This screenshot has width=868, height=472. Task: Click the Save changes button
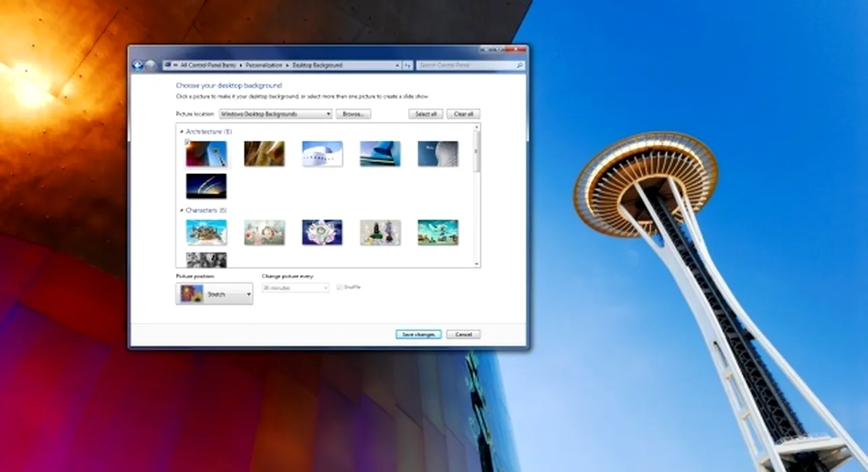pyautogui.click(x=418, y=334)
